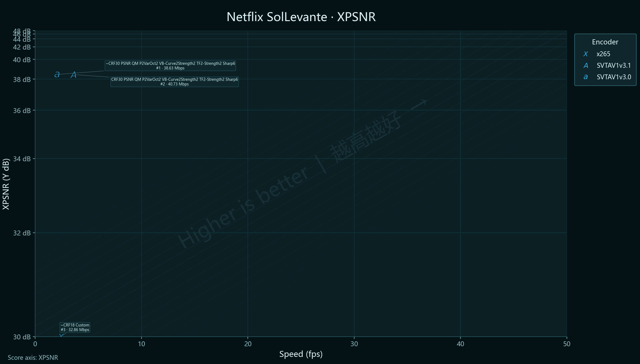The height and width of the screenshot is (364, 640).
Task: Click the Encoder legend title
Action: 605,42
